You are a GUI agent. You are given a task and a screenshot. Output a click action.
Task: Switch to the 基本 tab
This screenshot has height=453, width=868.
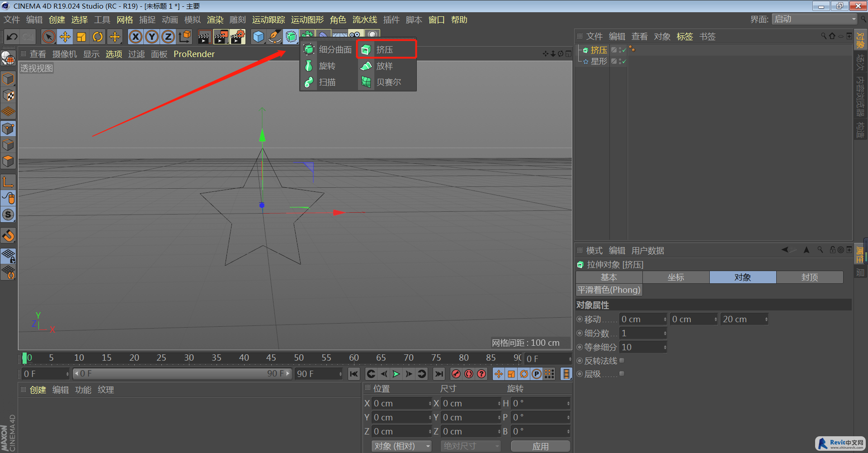point(609,277)
